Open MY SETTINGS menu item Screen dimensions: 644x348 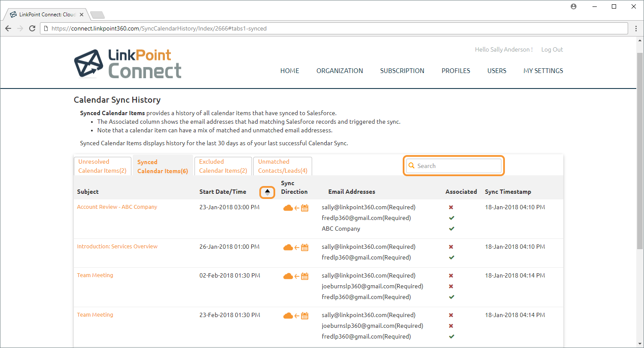543,71
